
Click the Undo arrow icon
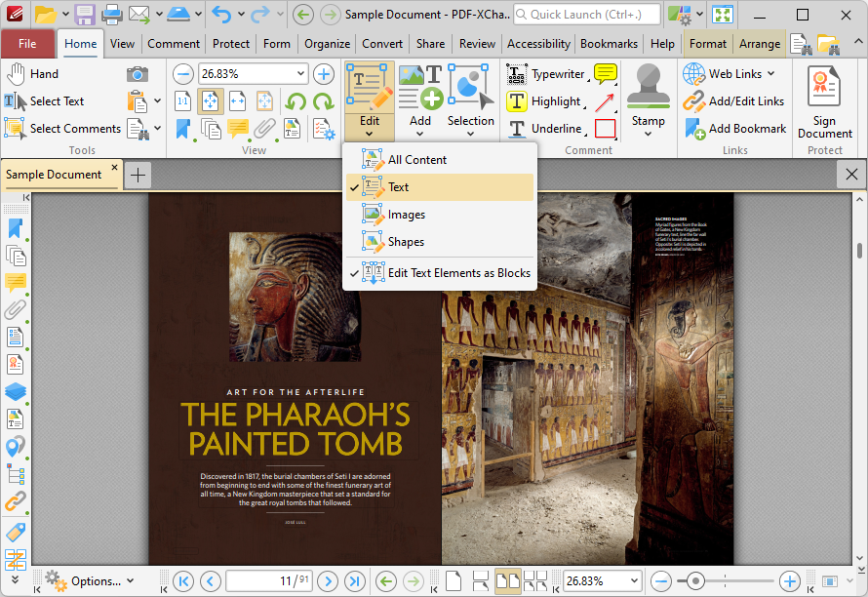pyautogui.click(x=221, y=15)
